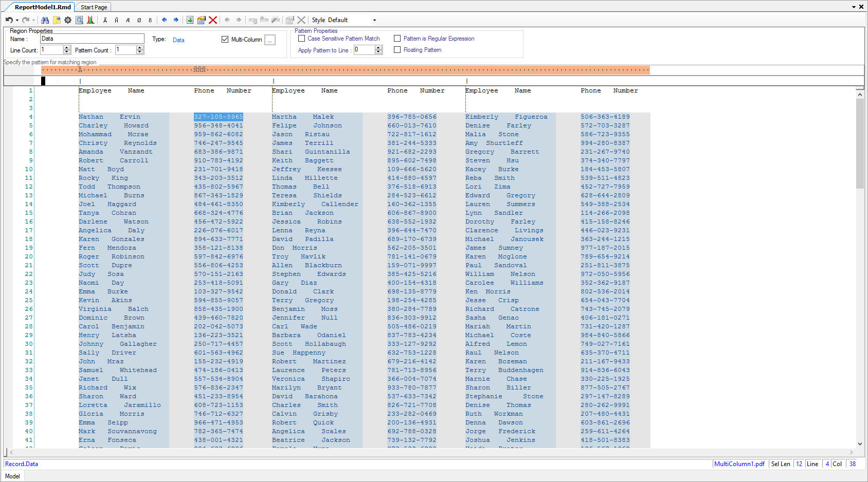Enable Case Sensitive Pattern Match
Screen dimensions: 868x482
coord(302,39)
